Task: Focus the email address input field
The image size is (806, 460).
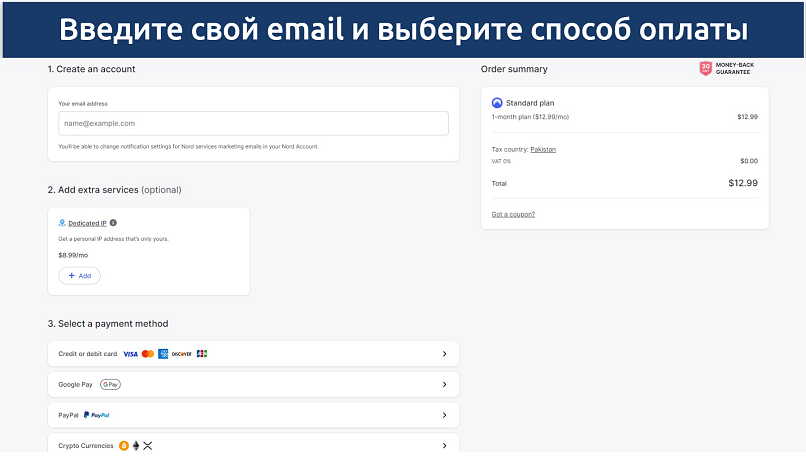Action: (253, 123)
